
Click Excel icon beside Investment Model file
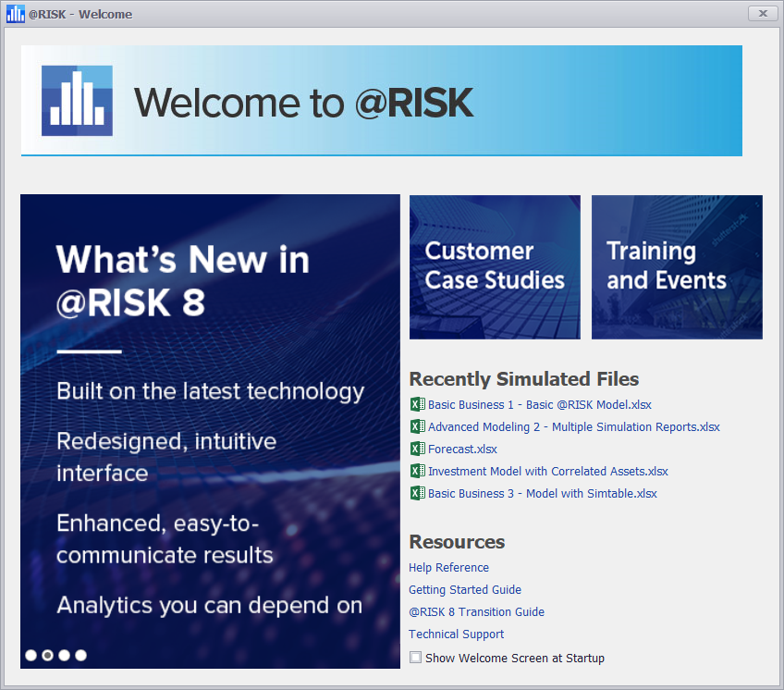(x=417, y=471)
